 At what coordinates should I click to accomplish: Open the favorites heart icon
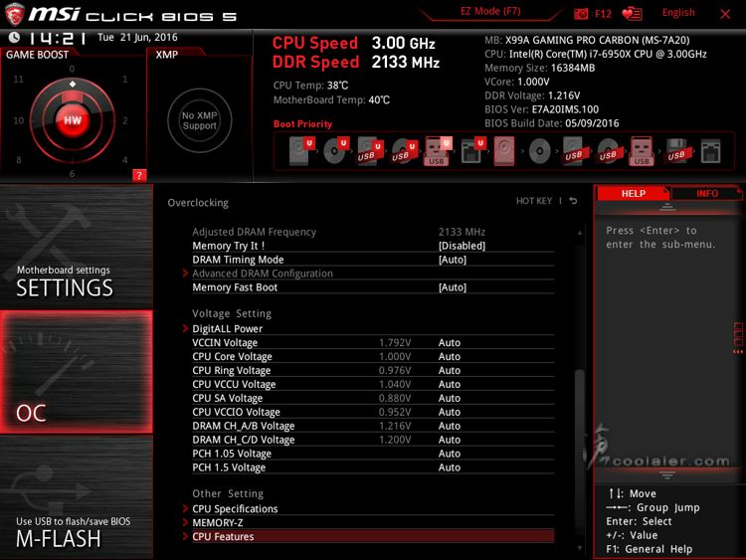click(x=632, y=14)
